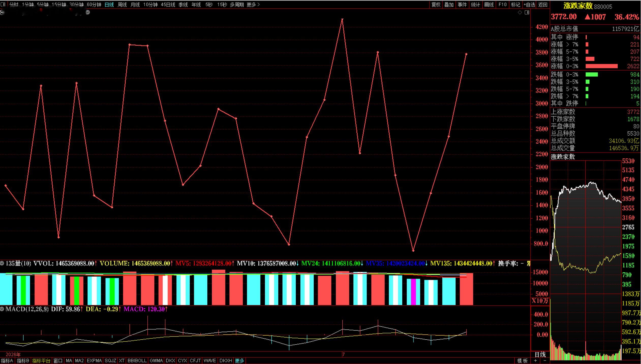Toggle the side panel layout icon

pos(527,12)
